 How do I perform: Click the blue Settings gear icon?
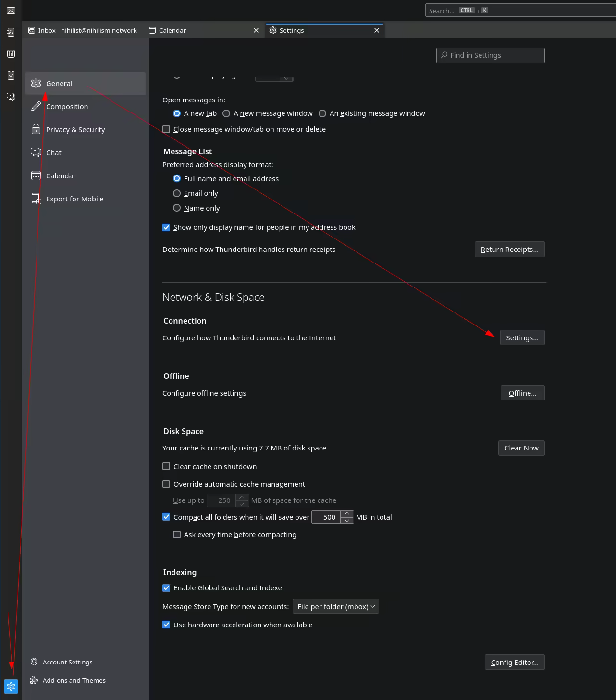click(x=11, y=687)
